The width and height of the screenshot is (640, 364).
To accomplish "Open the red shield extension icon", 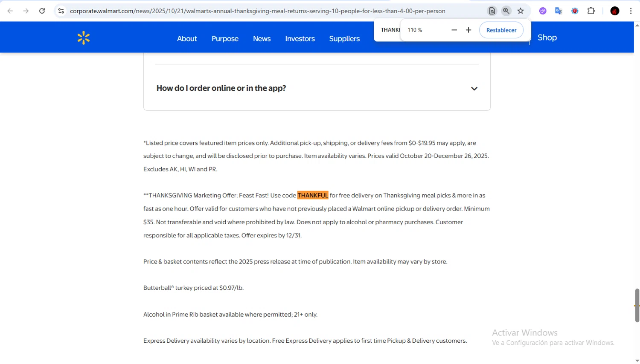I will click(x=575, y=11).
